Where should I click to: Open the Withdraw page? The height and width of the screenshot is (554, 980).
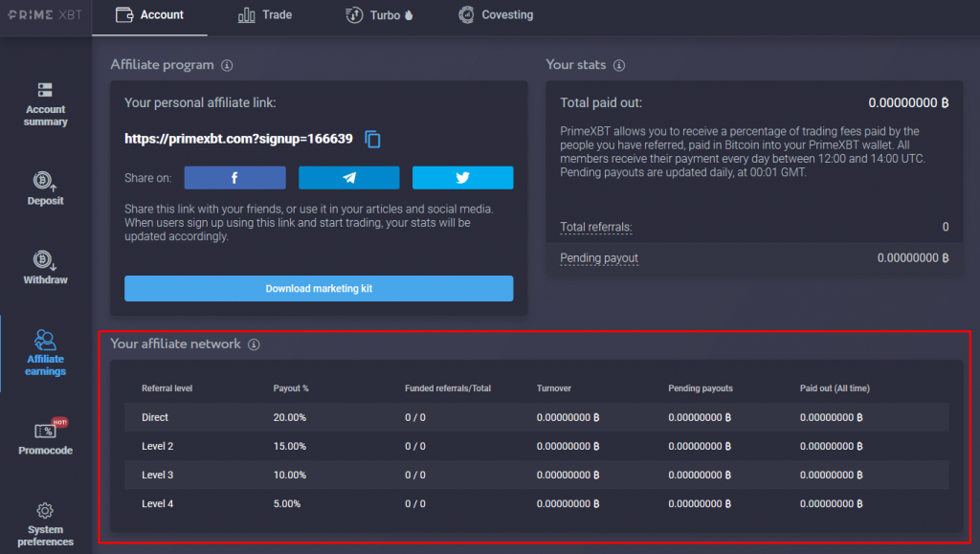(45, 267)
